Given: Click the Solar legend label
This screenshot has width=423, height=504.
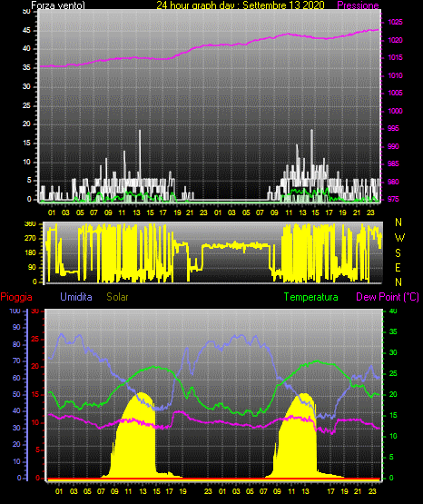Looking at the screenshot, I should pos(117,297).
